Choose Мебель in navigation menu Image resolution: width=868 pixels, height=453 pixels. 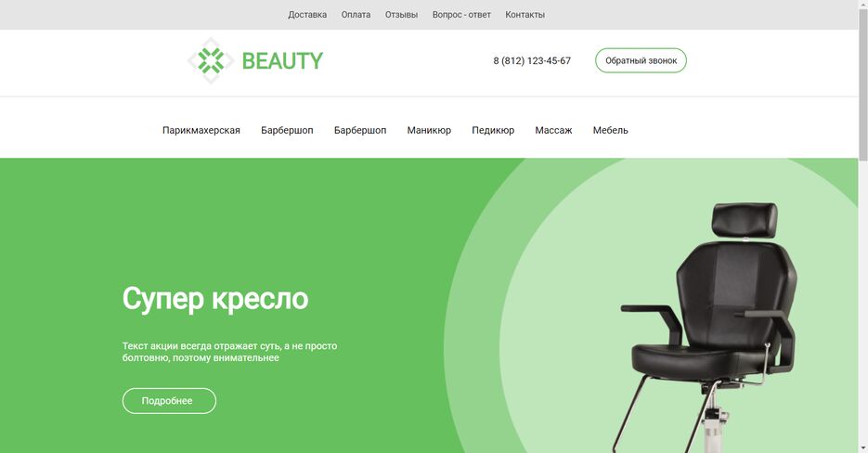(611, 130)
